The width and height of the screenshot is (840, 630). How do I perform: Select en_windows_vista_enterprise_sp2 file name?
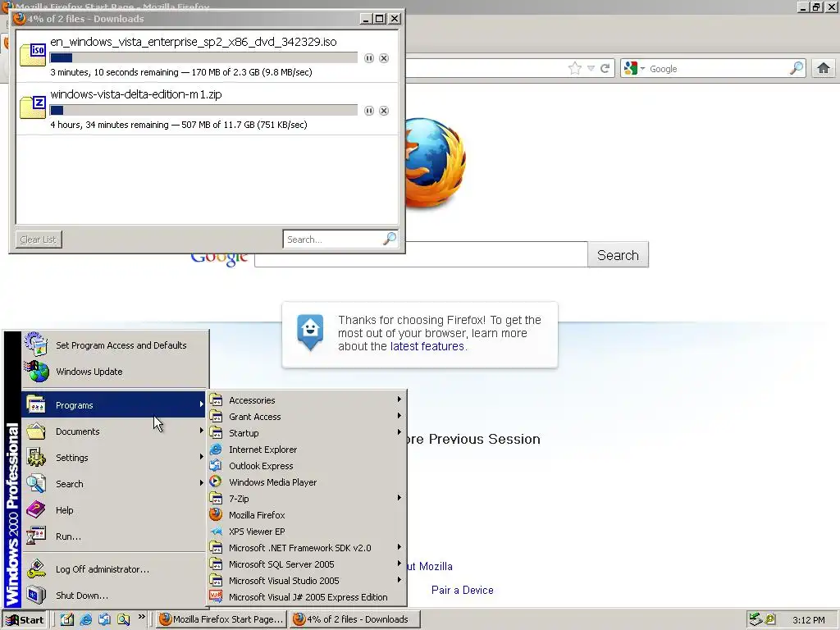coord(194,42)
